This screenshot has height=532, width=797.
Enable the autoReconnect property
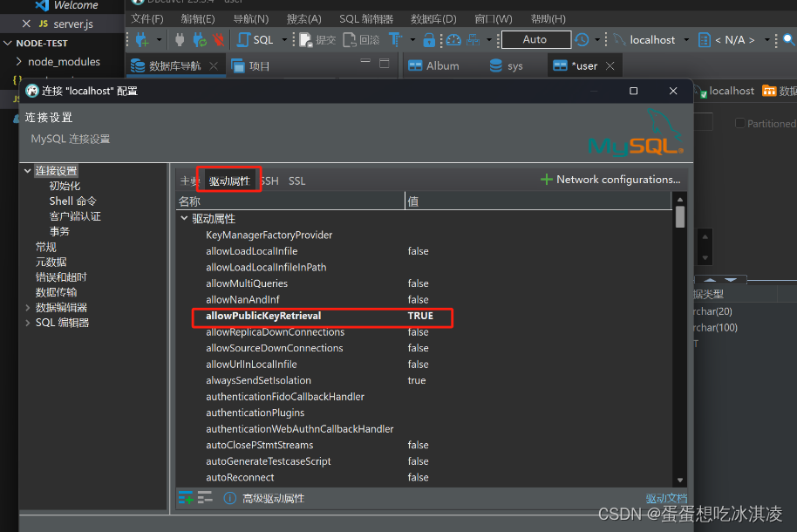coord(418,477)
